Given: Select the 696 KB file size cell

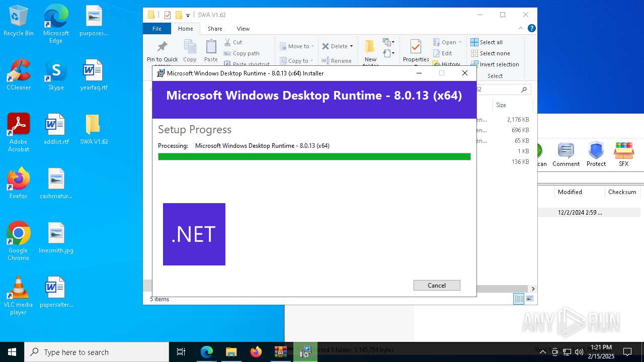Looking at the screenshot, I should (x=520, y=130).
